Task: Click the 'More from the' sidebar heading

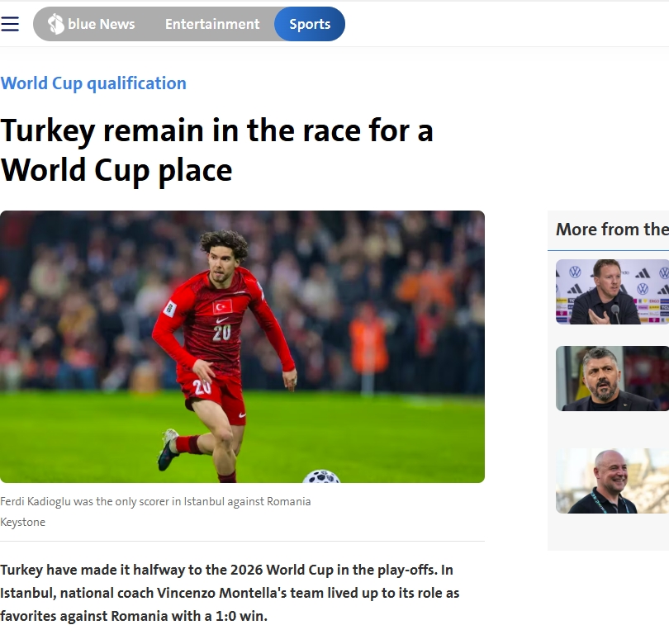Action: pos(612,230)
